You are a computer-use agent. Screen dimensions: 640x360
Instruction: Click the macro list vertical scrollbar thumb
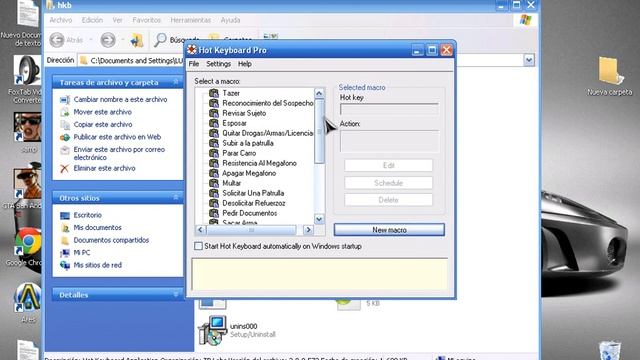[x=319, y=131]
